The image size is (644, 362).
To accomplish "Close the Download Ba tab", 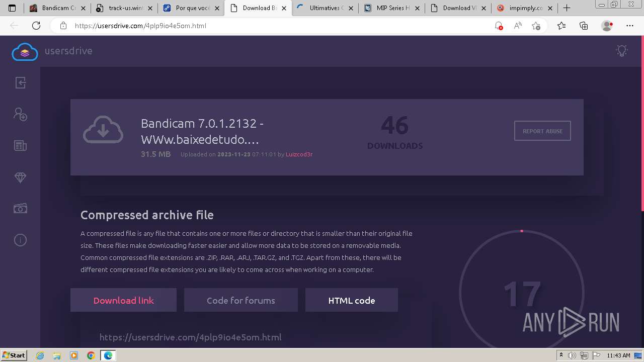I will pyautogui.click(x=284, y=8).
